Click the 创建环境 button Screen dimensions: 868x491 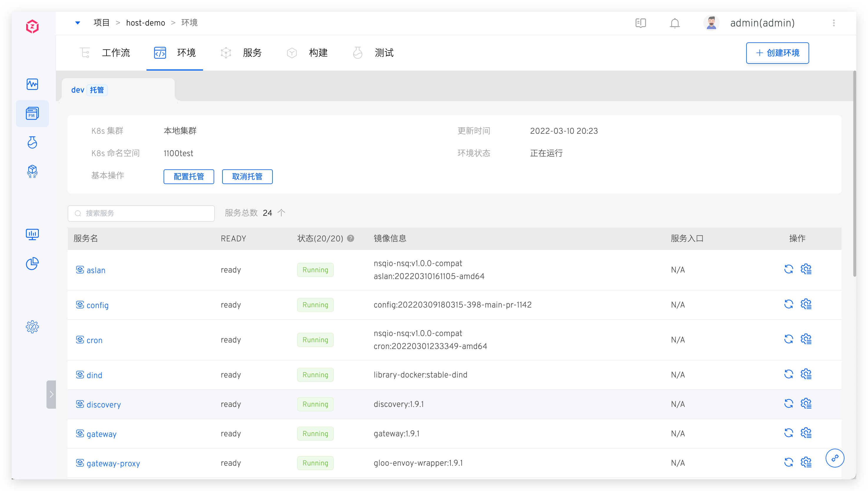pyautogui.click(x=777, y=53)
